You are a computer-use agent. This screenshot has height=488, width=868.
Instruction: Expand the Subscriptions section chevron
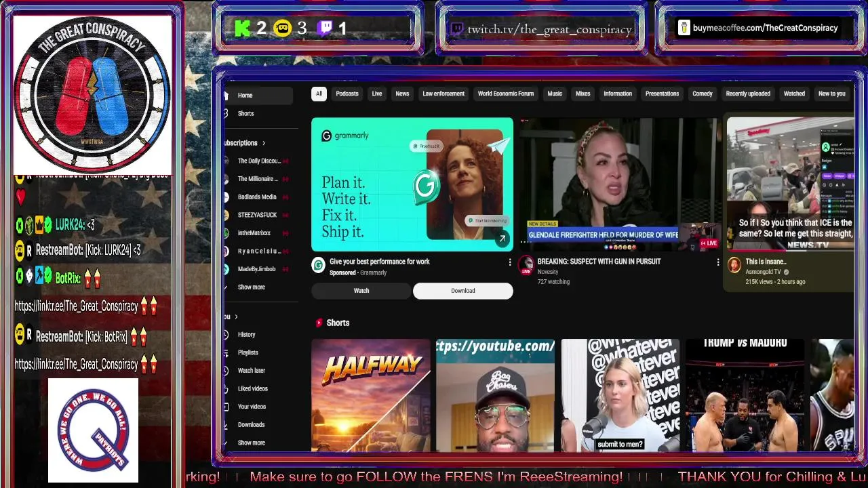click(264, 143)
